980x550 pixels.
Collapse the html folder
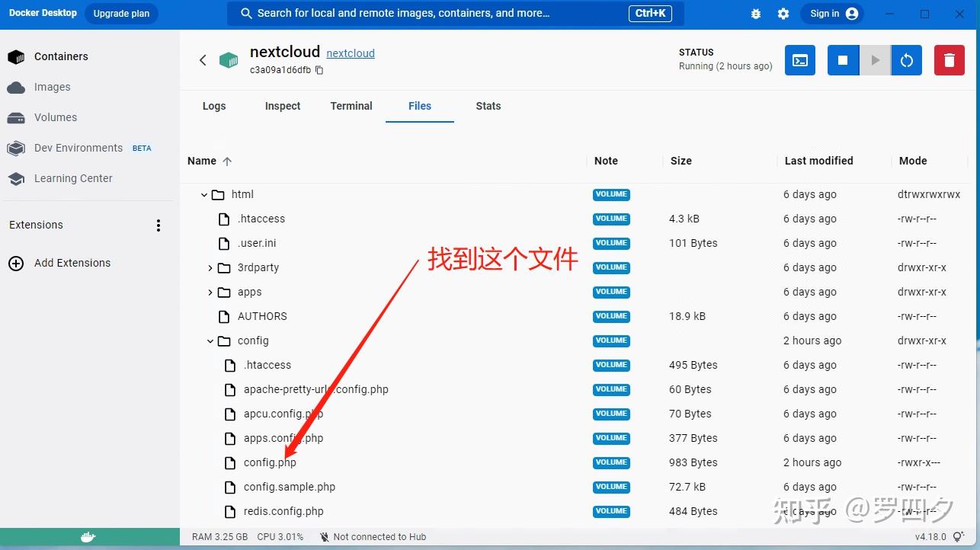[203, 194]
